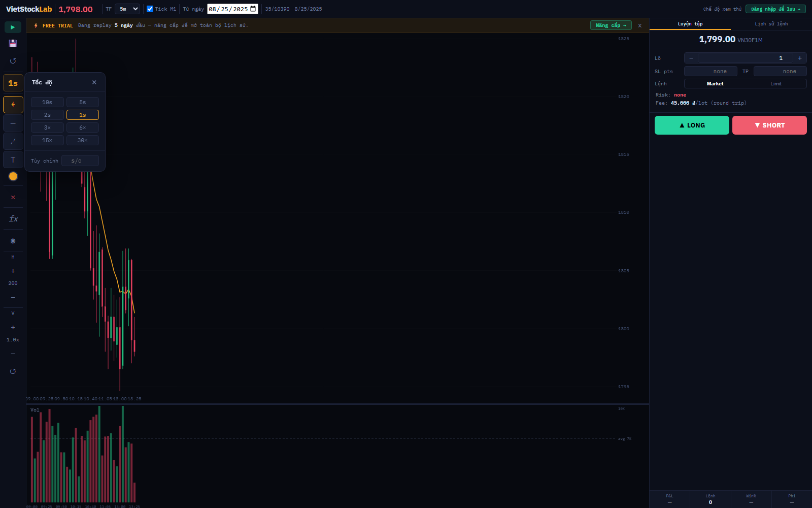Toggle the Tick M1 checkbox
The image size is (812, 508).
150,9
